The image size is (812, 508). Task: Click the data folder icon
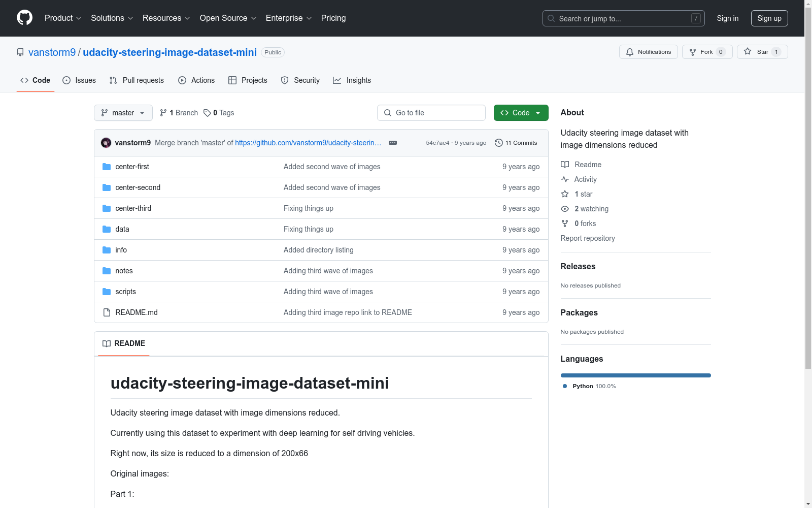(x=107, y=229)
